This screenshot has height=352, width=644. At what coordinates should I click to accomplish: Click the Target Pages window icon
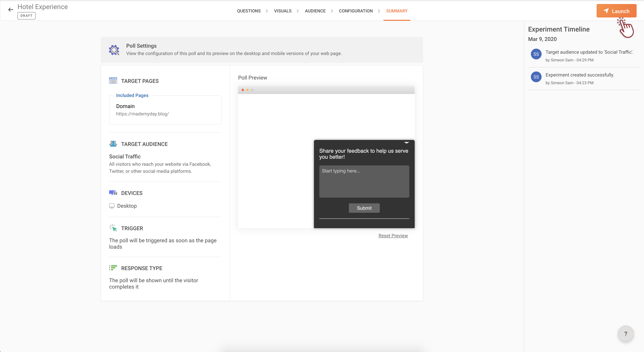coord(113,81)
